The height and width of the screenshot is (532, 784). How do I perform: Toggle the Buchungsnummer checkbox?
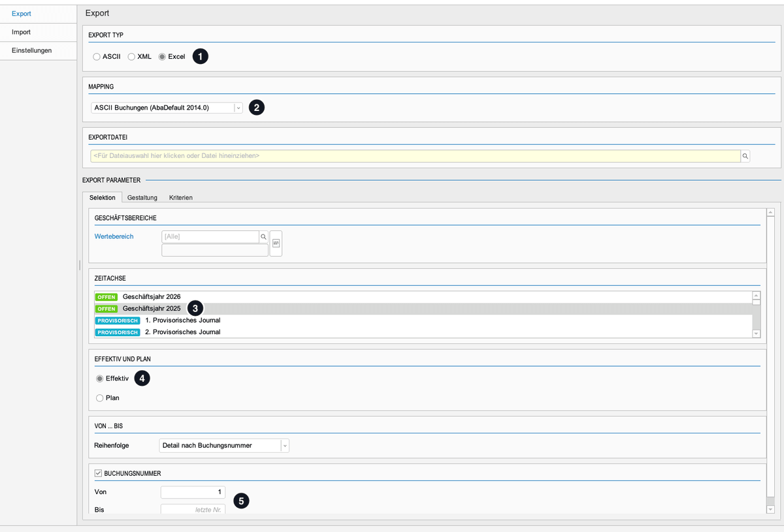click(98, 473)
